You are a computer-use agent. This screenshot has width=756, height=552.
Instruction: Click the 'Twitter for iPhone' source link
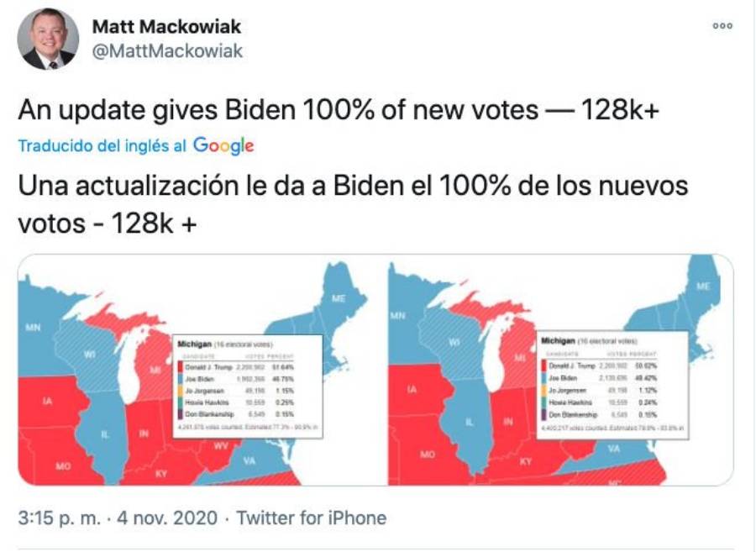[312, 518]
